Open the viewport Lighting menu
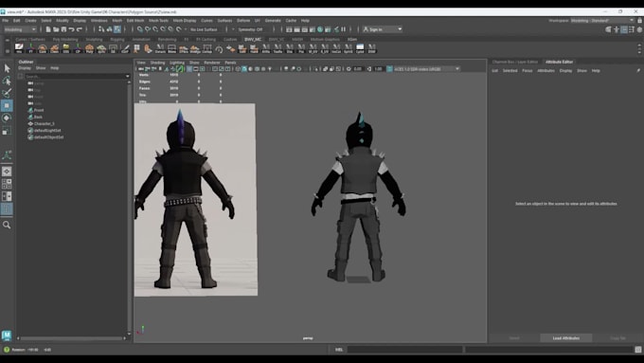This screenshot has height=363, width=644. [x=177, y=63]
